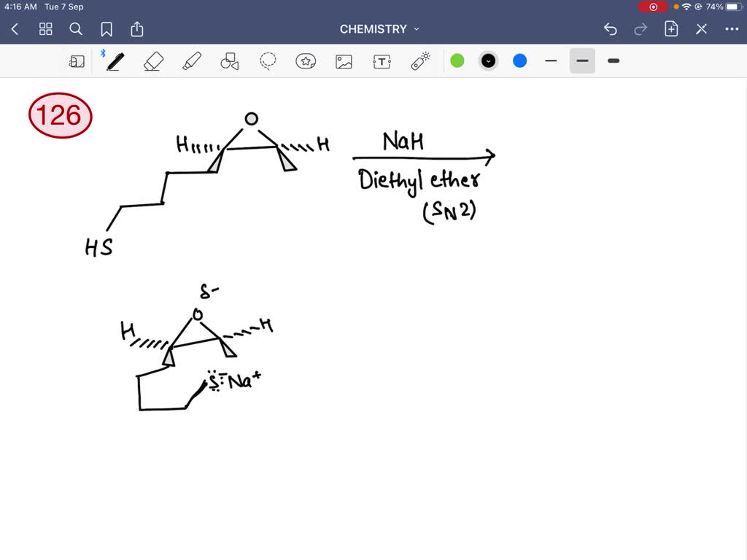This screenshot has height=560, width=747.
Task: Enable the thickest stroke width
Action: point(613,61)
